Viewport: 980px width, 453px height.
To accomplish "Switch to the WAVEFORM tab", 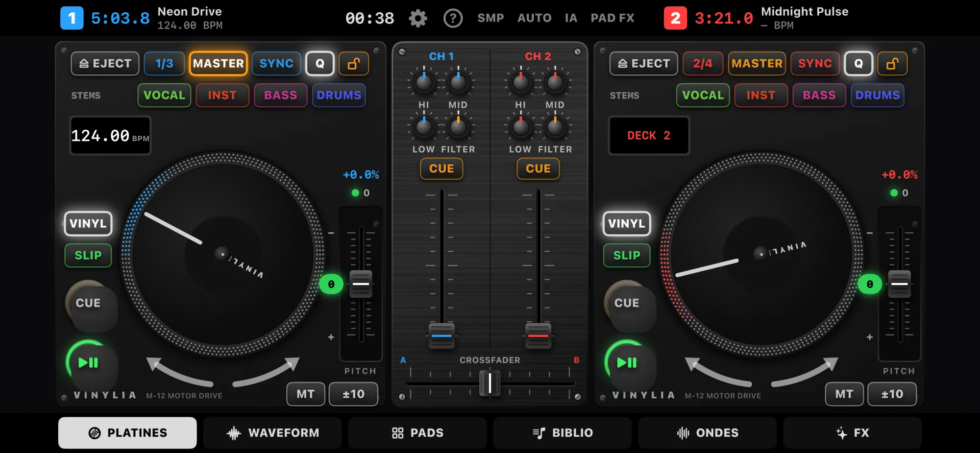I will click(x=272, y=433).
